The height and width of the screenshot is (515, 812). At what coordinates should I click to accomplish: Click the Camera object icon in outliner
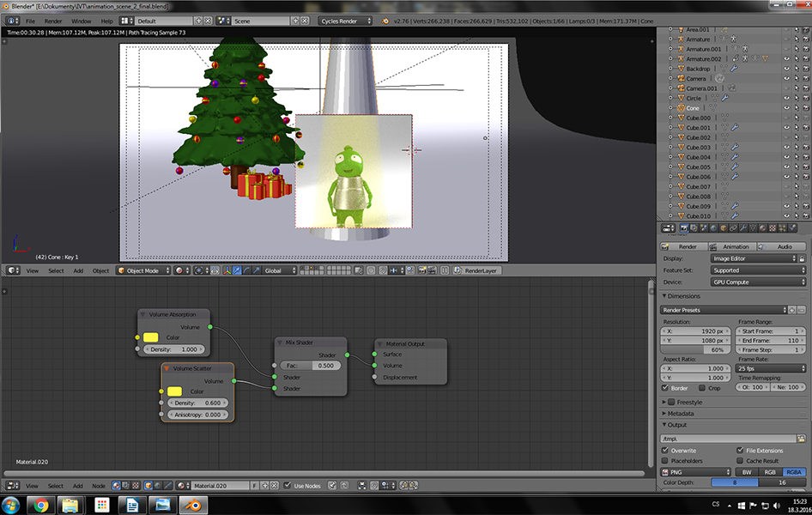point(680,78)
